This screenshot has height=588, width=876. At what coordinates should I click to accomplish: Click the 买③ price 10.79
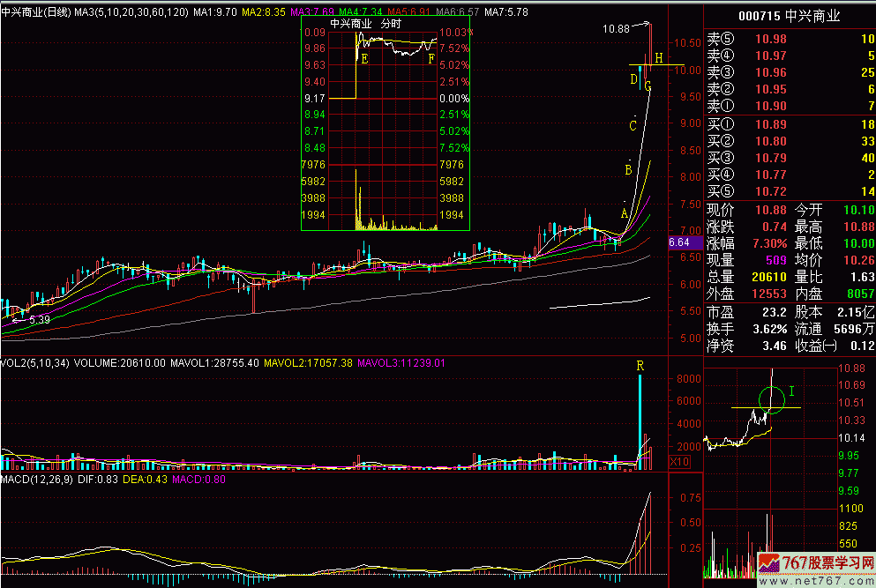[770, 158]
